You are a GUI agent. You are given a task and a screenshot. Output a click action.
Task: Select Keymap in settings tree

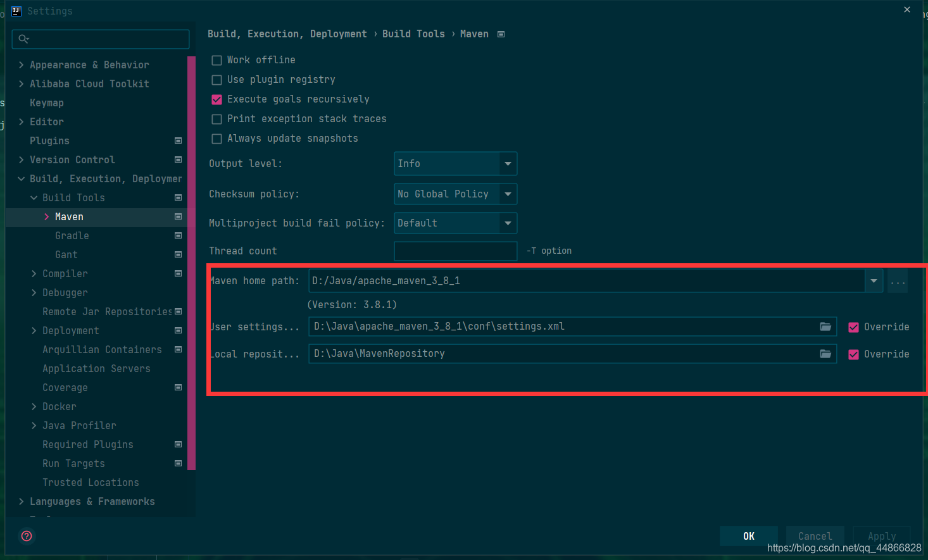pyautogui.click(x=47, y=103)
